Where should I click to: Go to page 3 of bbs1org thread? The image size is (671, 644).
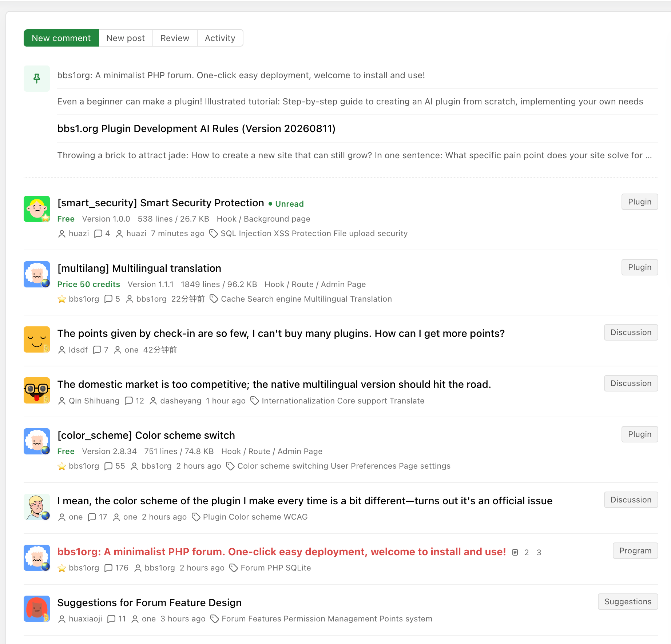539,553
